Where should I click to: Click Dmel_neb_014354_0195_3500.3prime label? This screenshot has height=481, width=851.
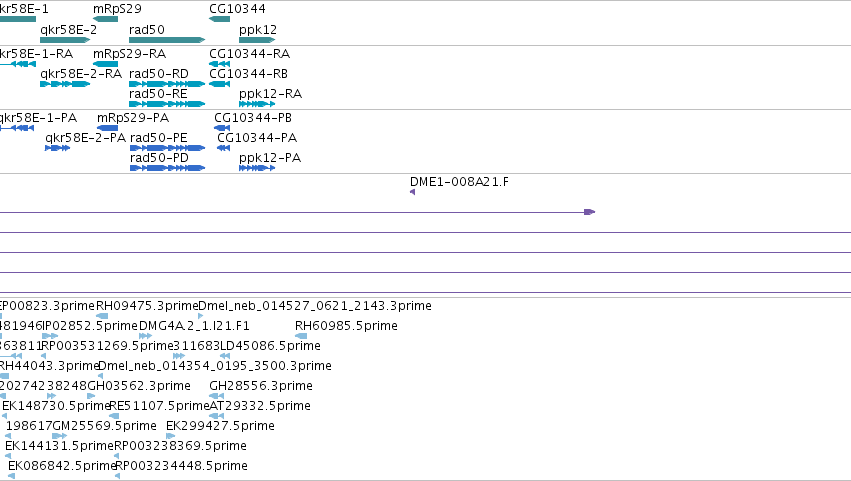pyautogui.click(x=215, y=366)
